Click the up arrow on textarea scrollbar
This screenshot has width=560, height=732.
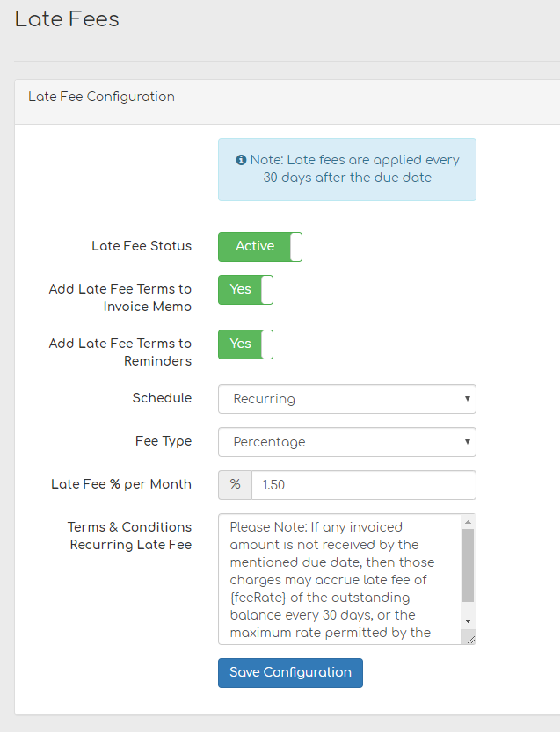click(469, 520)
